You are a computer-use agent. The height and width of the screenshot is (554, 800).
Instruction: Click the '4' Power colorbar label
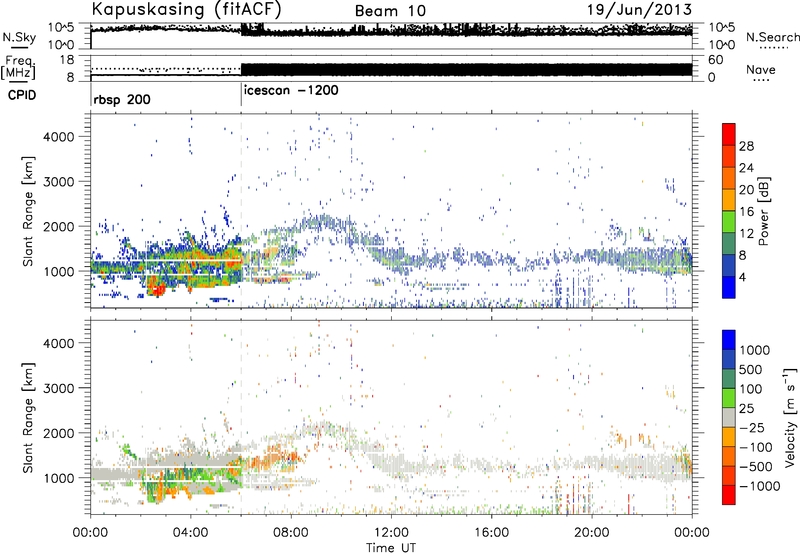[742, 277]
